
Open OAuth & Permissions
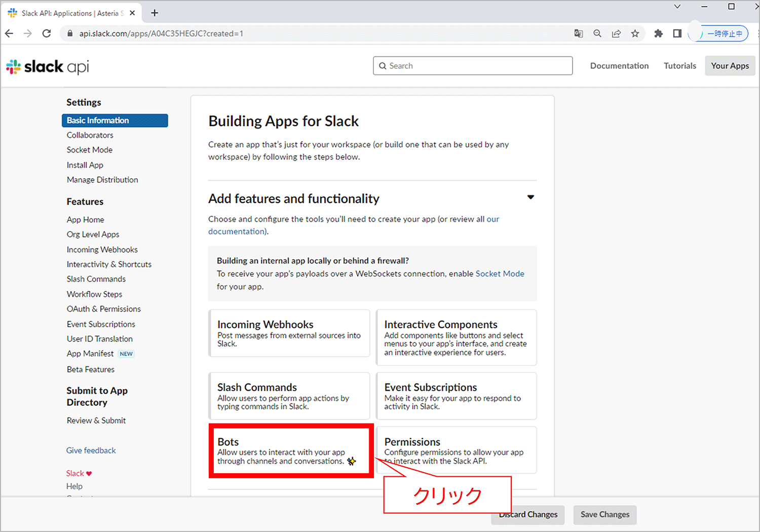(104, 309)
